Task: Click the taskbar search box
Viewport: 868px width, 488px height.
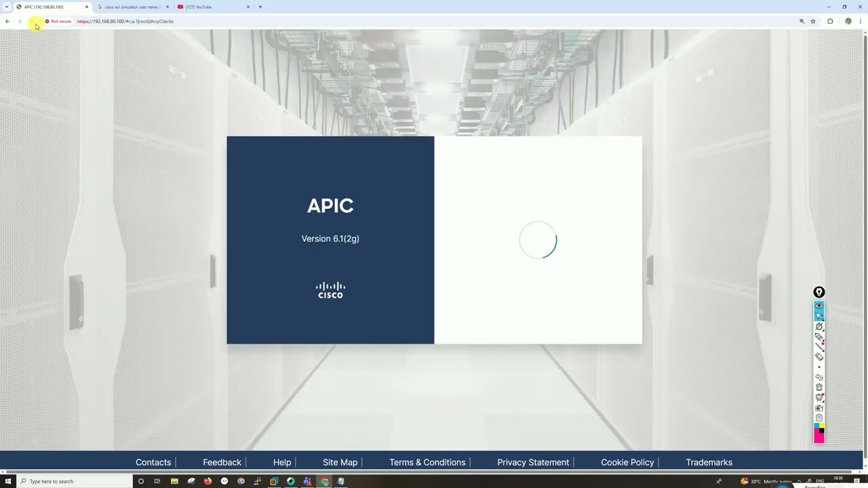Action: point(75,481)
